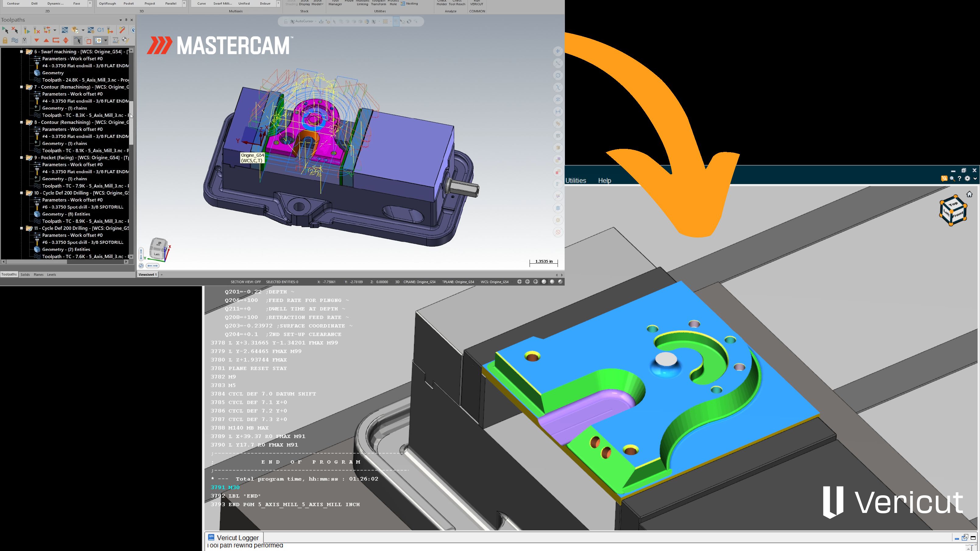This screenshot has width=980, height=551.
Task: Open the Toolpaths panel options dropdown arrow
Action: (x=121, y=20)
